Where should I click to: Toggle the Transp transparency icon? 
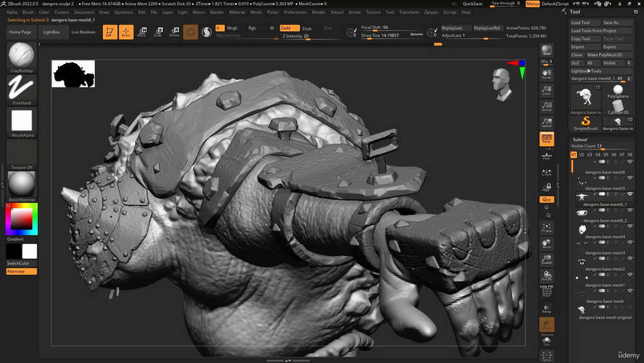[x=547, y=308]
